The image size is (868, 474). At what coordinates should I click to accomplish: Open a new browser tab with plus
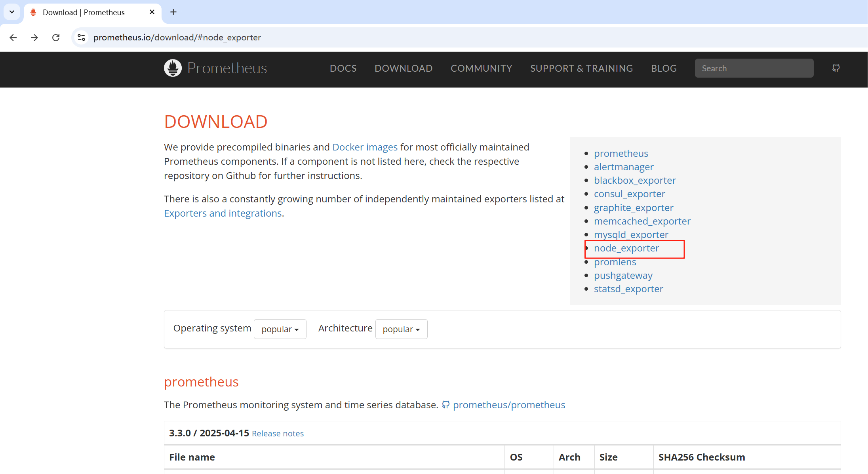(173, 12)
